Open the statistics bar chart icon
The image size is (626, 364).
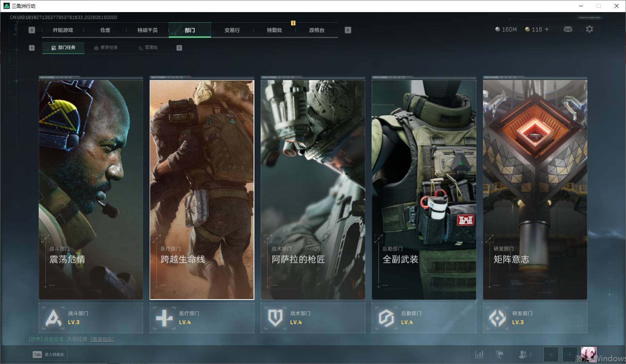coord(479,355)
